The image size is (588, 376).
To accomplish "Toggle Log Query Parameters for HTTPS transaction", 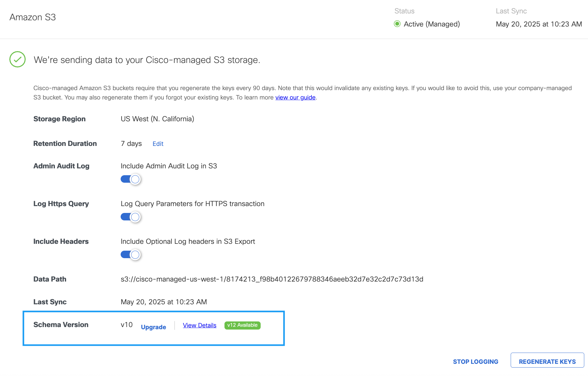I will pos(131,217).
